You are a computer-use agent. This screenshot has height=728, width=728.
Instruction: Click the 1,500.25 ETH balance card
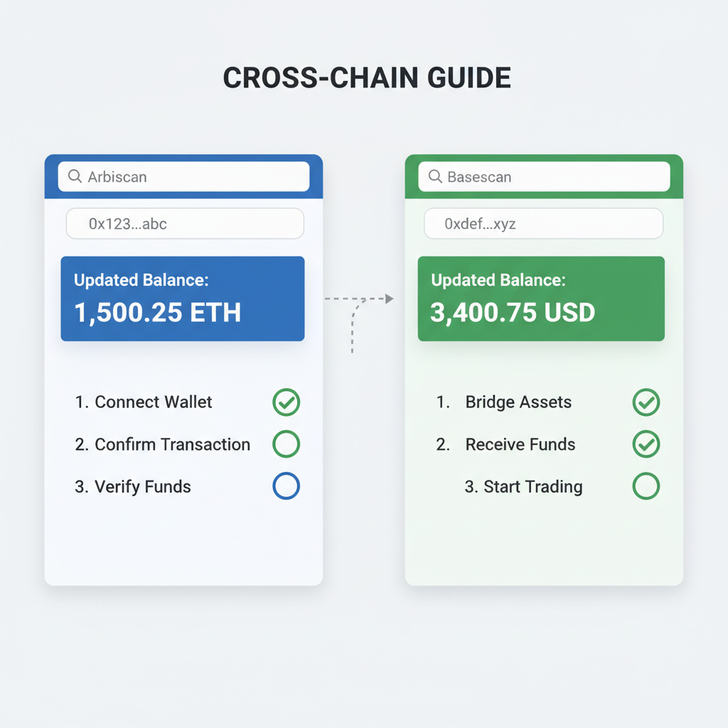click(183, 299)
